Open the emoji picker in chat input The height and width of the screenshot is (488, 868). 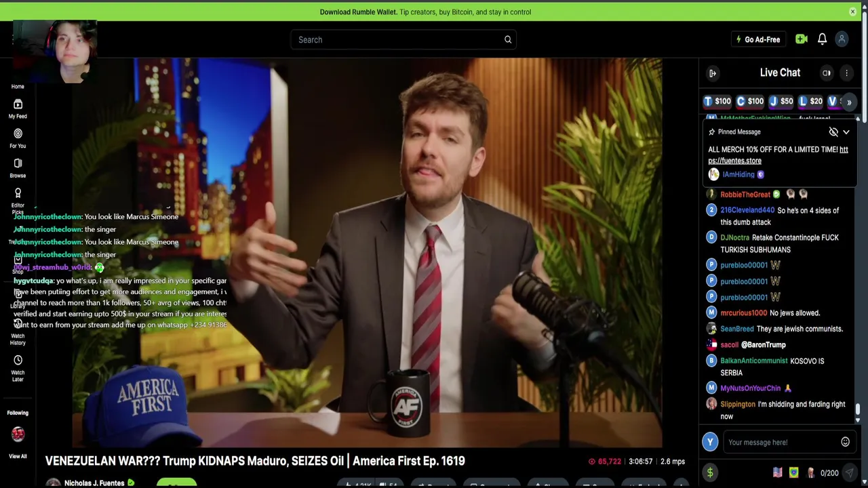click(x=845, y=442)
